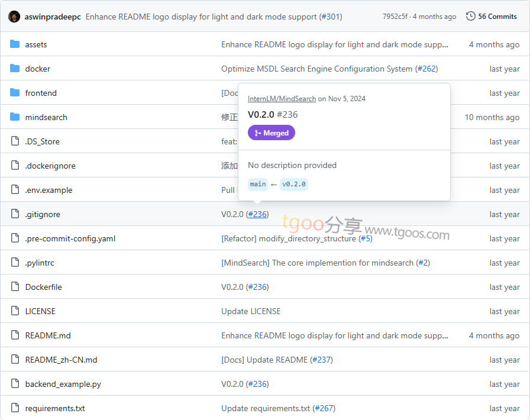
Task: Open the mindsearch folder
Action: pos(46,117)
